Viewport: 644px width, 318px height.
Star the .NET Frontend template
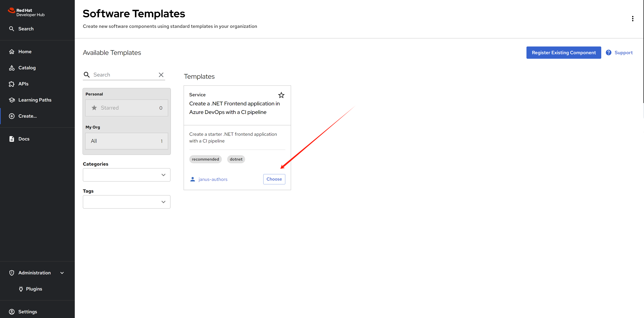[281, 95]
